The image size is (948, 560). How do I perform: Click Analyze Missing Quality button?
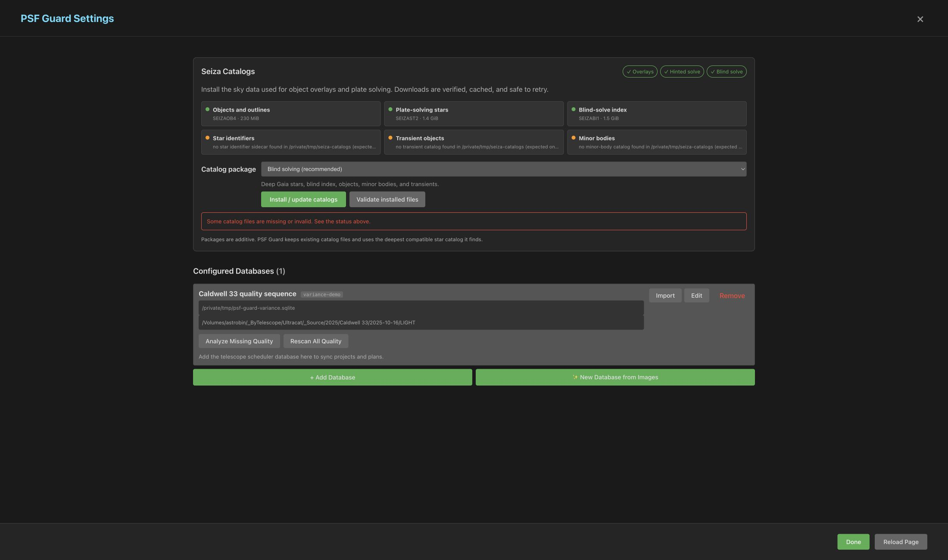tap(239, 341)
